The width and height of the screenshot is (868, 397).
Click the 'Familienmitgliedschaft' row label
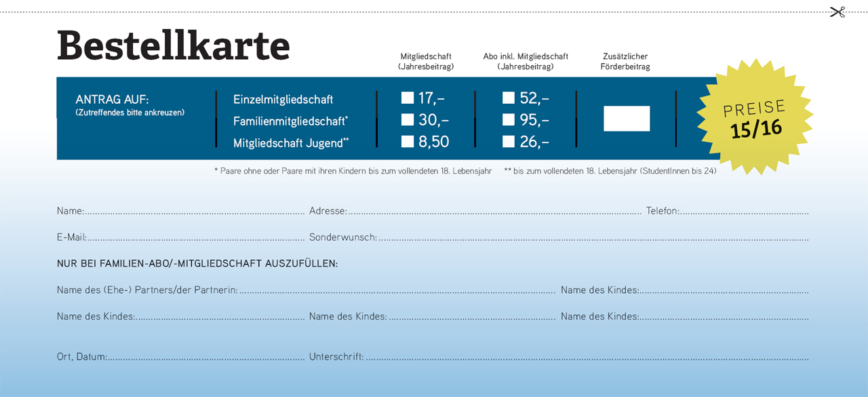[x=290, y=121]
